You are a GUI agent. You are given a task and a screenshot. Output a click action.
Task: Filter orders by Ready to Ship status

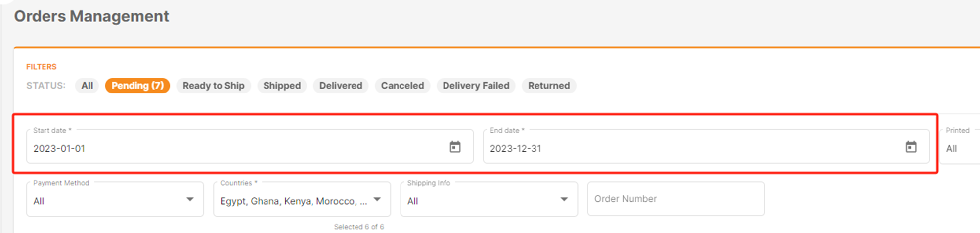click(214, 86)
